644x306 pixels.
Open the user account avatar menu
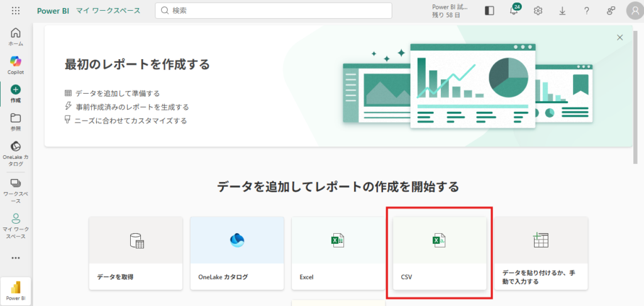(x=634, y=11)
